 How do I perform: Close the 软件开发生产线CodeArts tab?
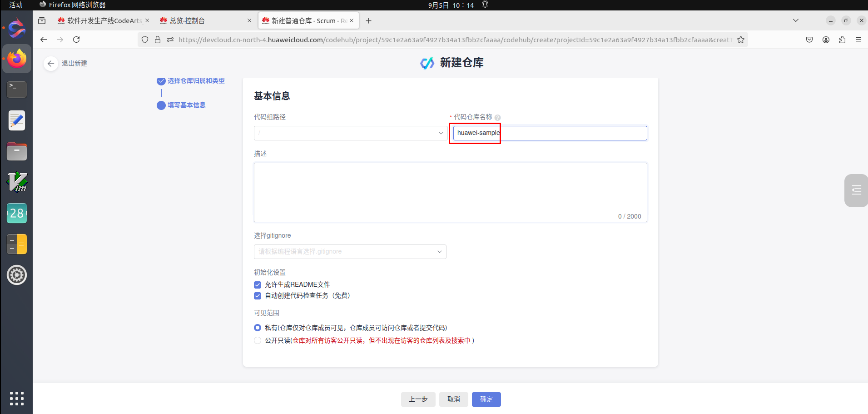[x=147, y=20]
